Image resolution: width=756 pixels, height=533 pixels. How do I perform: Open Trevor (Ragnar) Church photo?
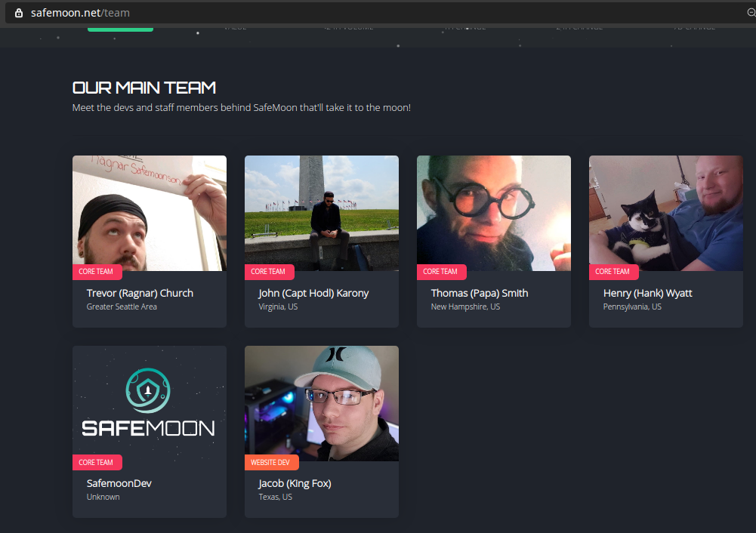(150, 213)
